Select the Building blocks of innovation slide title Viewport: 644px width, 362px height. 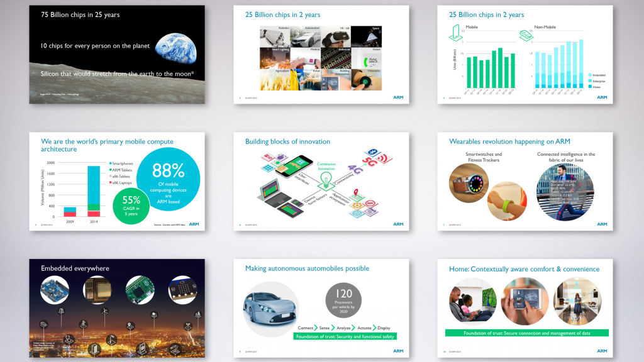[x=289, y=142]
